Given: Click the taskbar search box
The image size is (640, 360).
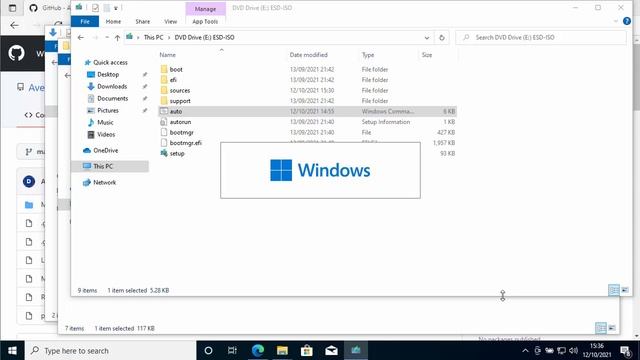Looking at the screenshot, I should pyautogui.click(x=110, y=351).
